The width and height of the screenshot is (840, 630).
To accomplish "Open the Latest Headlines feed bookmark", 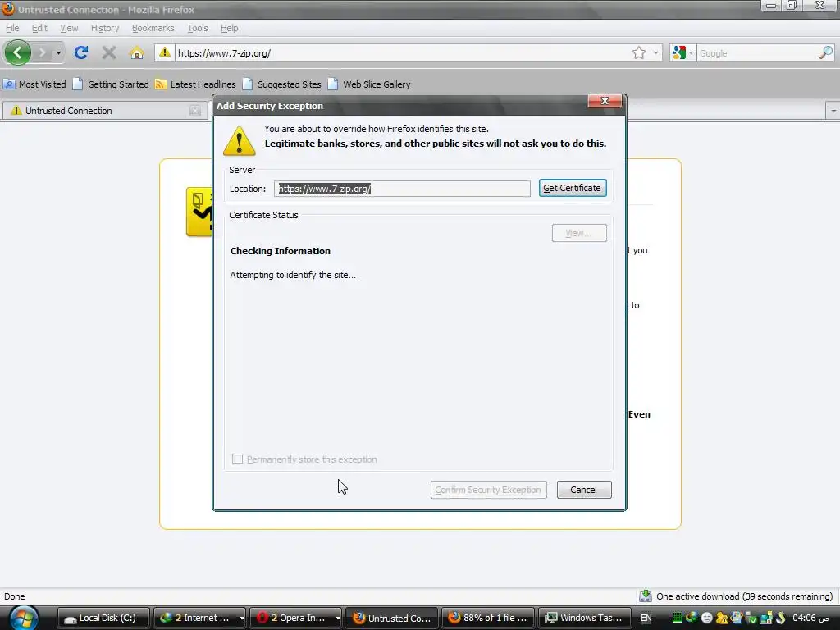I will pos(195,84).
